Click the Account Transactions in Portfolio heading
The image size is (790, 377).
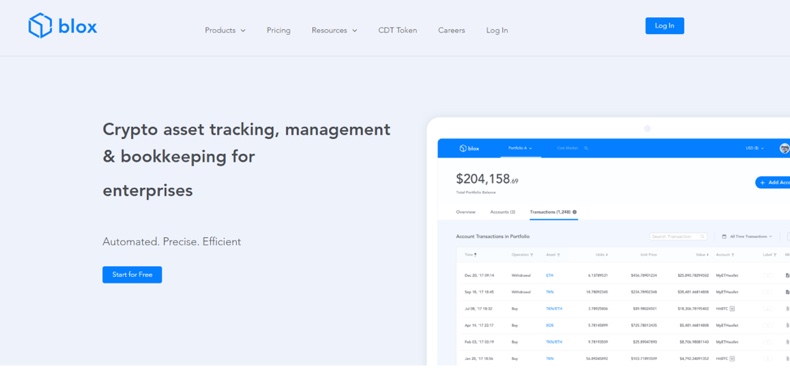click(493, 236)
